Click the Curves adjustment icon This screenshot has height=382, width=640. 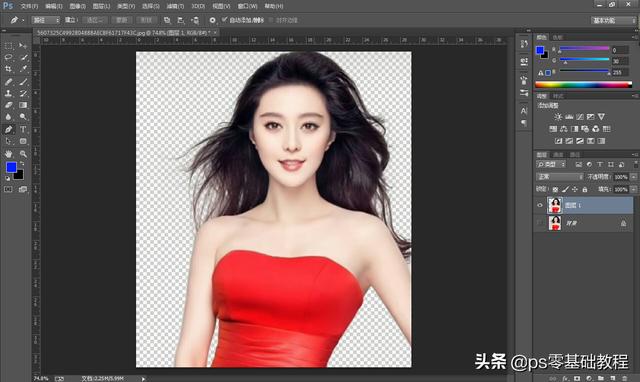580,117
